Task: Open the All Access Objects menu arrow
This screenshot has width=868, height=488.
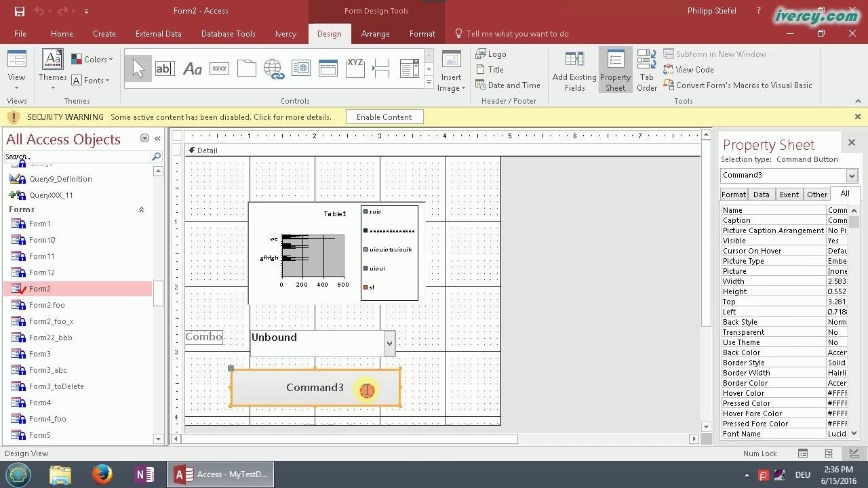Action: 144,138
